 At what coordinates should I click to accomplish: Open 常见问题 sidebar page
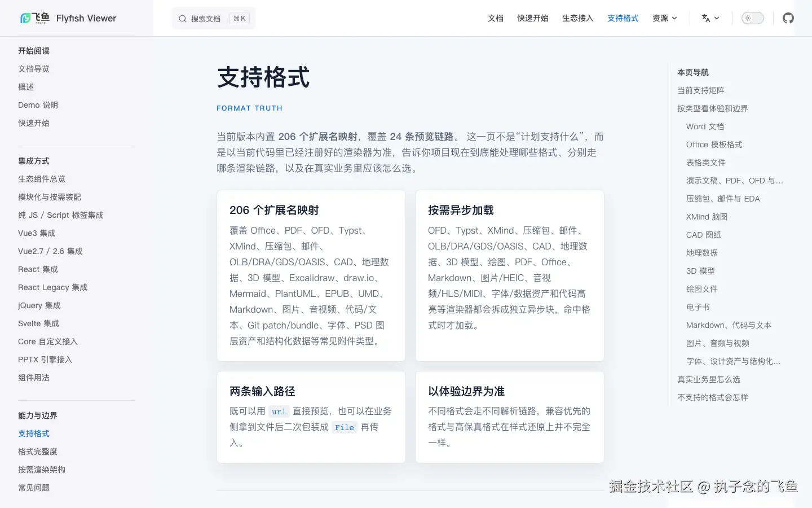pyautogui.click(x=34, y=488)
